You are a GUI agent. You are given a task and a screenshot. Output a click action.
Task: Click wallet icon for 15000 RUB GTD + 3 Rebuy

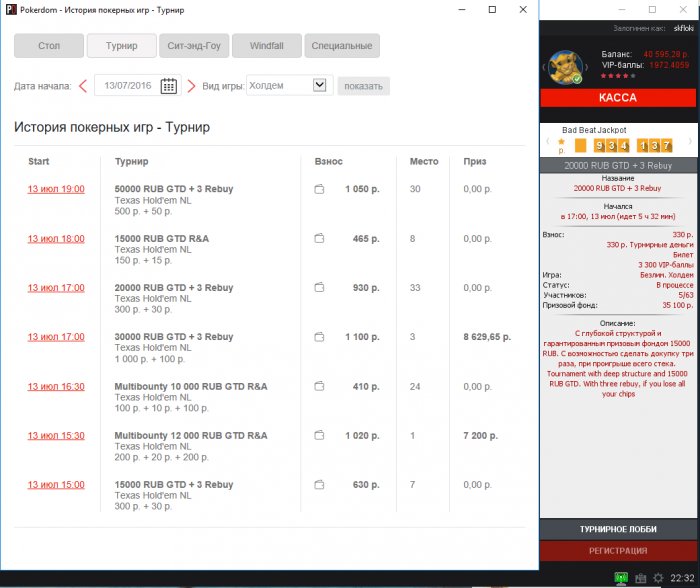click(x=319, y=484)
